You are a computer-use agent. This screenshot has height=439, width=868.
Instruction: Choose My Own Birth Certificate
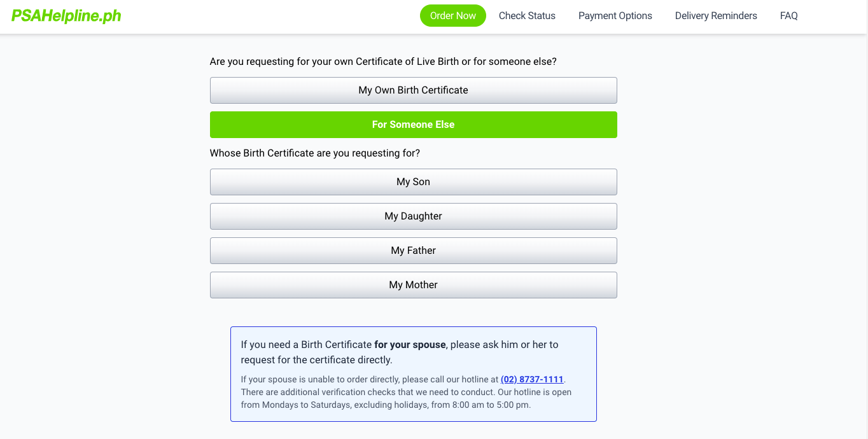tap(414, 90)
